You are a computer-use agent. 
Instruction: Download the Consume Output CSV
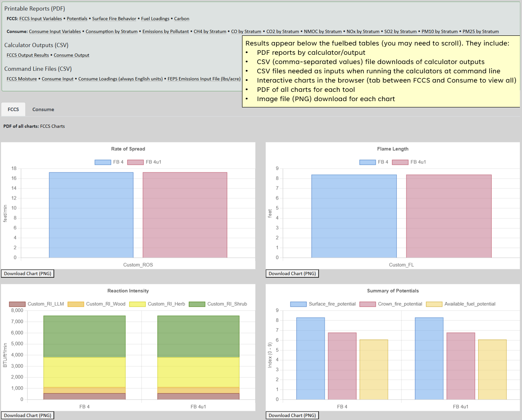pos(71,55)
